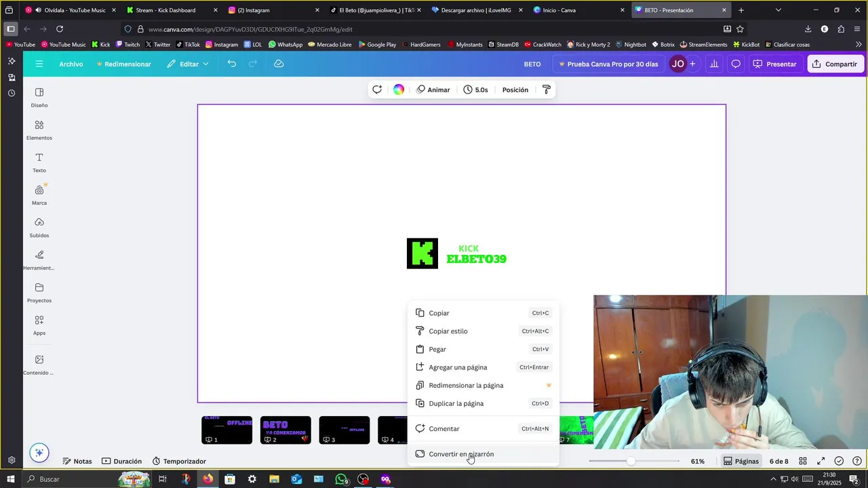Screen dimensions: 868x488
Task: Open the Apps panel
Action: tap(39, 325)
